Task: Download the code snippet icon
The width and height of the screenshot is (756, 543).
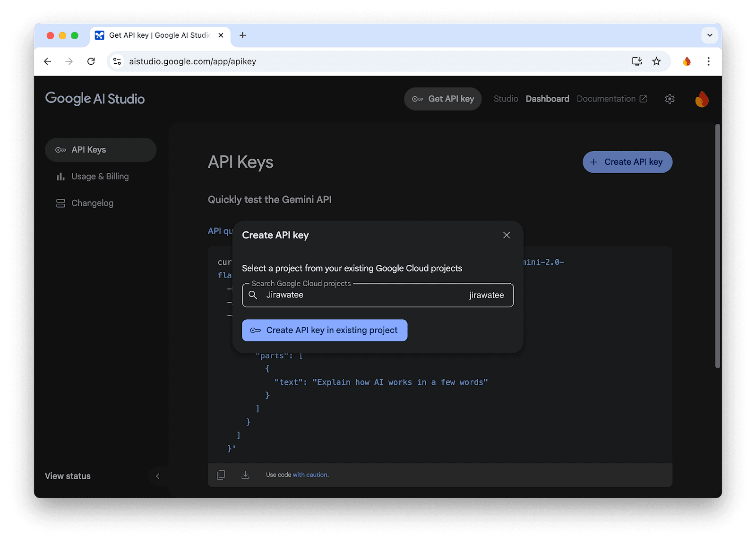Action: pyautogui.click(x=245, y=475)
